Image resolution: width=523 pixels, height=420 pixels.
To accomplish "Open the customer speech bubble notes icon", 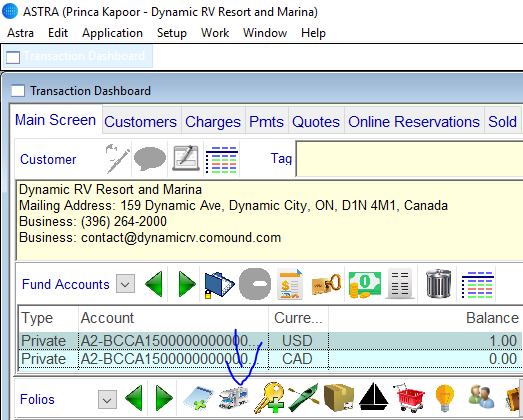I will pyautogui.click(x=150, y=159).
